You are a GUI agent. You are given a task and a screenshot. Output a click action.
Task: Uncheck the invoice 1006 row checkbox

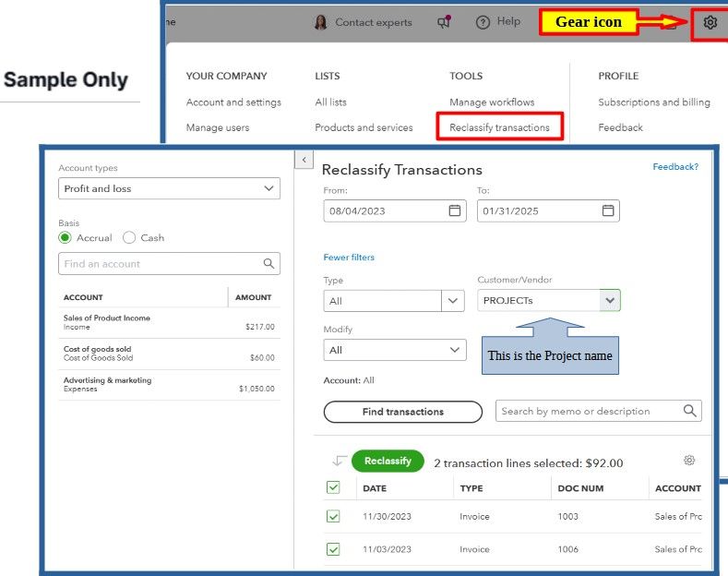point(333,549)
